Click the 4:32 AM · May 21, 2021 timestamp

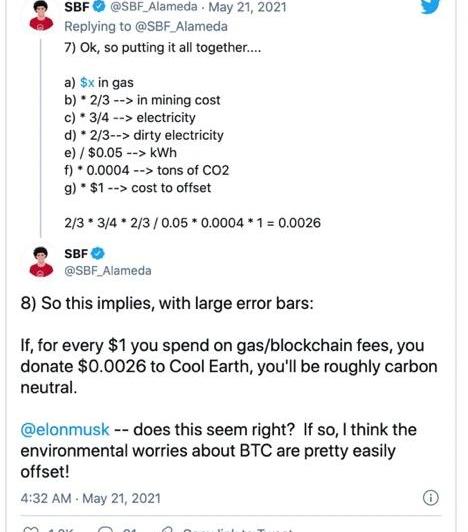91,498
